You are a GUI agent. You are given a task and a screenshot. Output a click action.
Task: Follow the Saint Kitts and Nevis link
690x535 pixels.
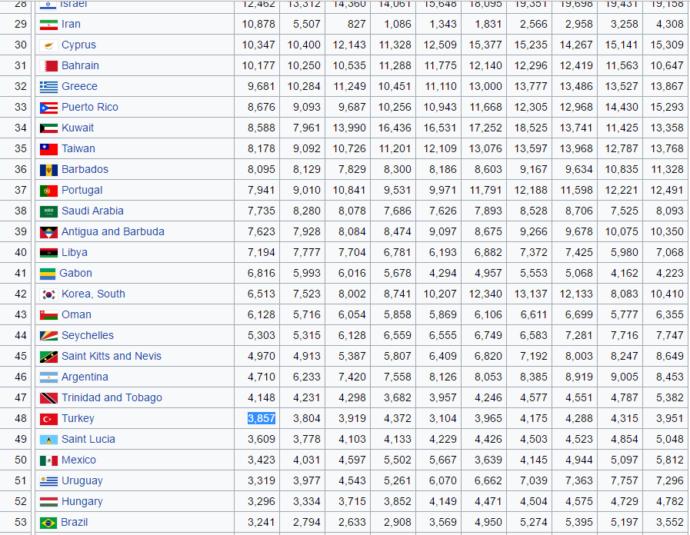coord(111,356)
